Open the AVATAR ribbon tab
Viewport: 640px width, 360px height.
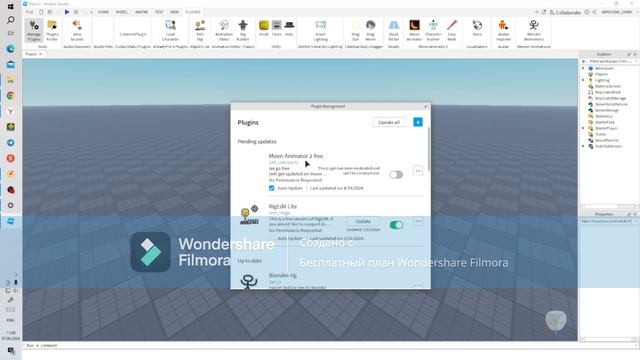[x=142, y=12]
